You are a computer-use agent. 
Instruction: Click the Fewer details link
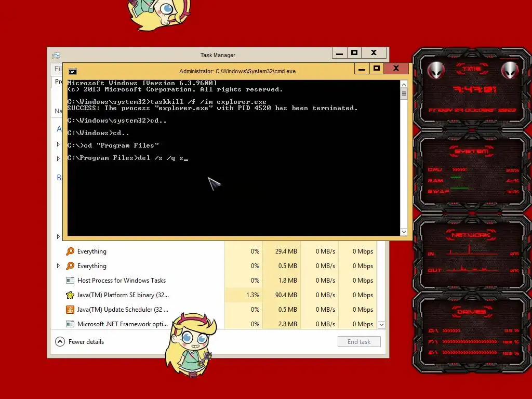pos(86,342)
